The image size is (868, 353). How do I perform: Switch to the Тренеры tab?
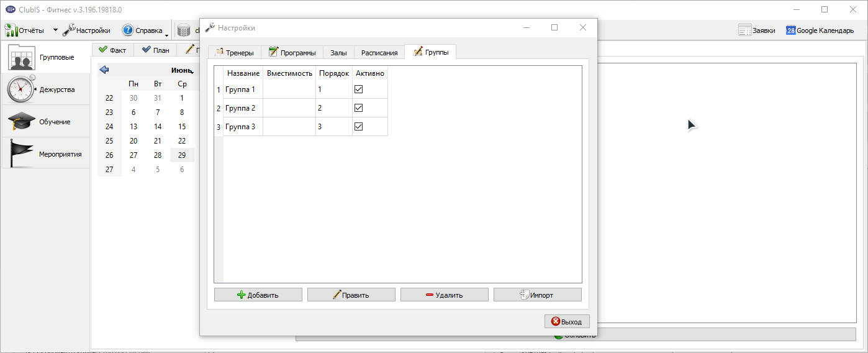(x=234, y=52)
